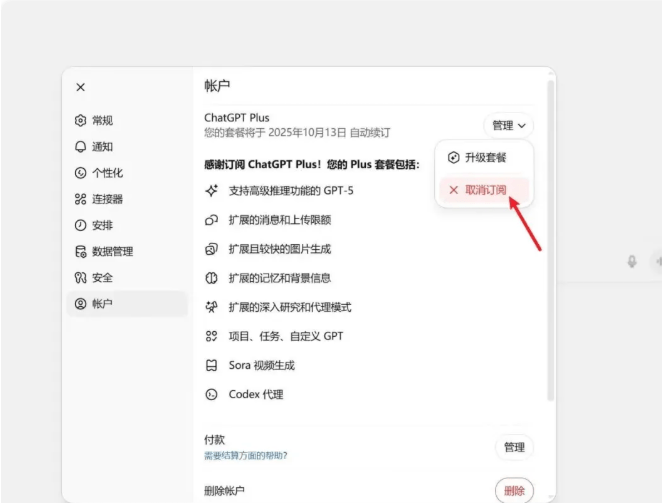The width and height of the screenshot is (662, 503).
Task: Click the 扩展的消息和上传限额 text
Action: pos(279,220)
